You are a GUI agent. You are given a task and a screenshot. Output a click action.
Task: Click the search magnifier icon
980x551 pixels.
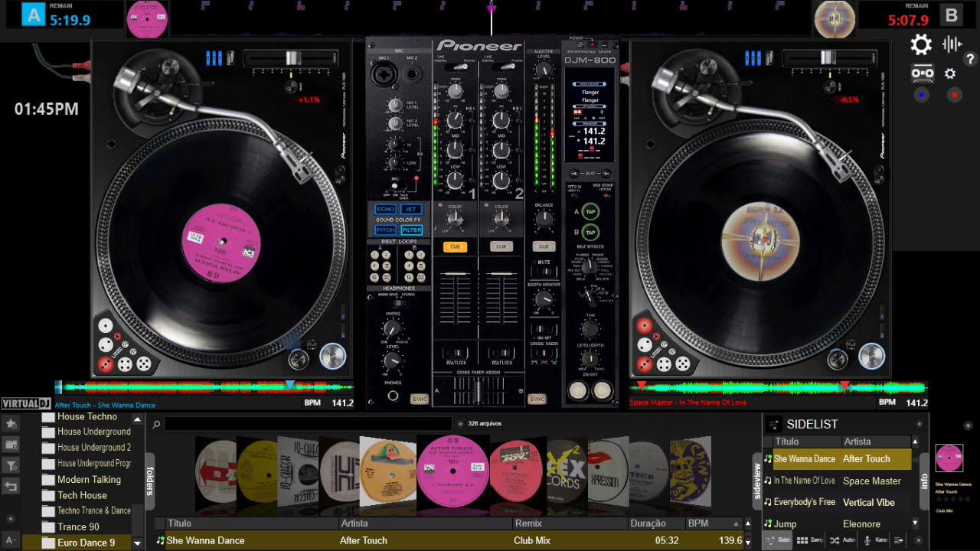156,424
